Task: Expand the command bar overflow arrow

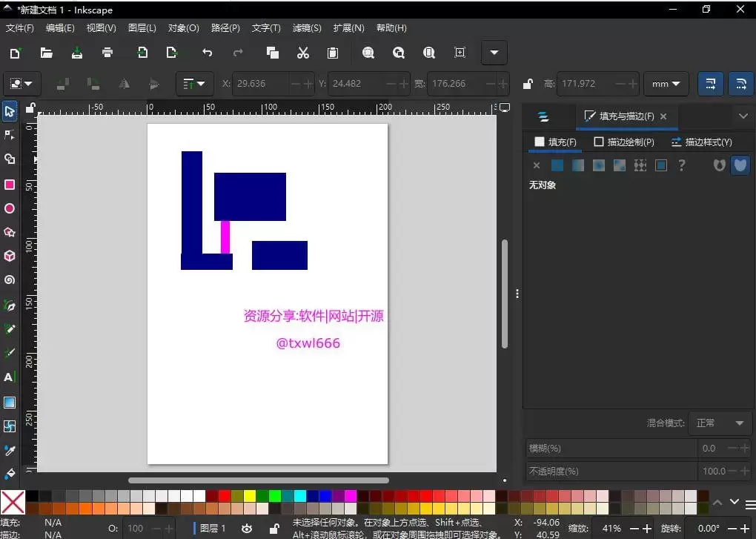Action: (x=494, y=53)
